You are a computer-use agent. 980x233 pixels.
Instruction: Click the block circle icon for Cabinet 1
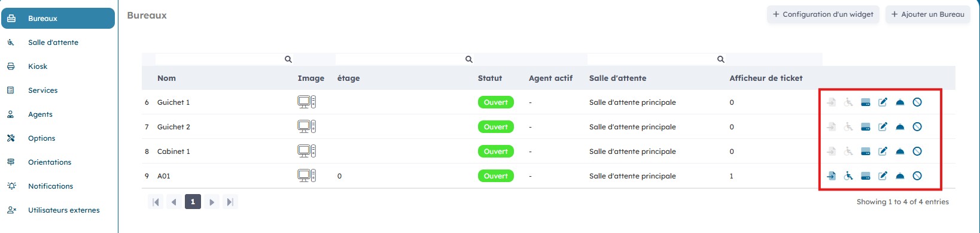(917, 152)
